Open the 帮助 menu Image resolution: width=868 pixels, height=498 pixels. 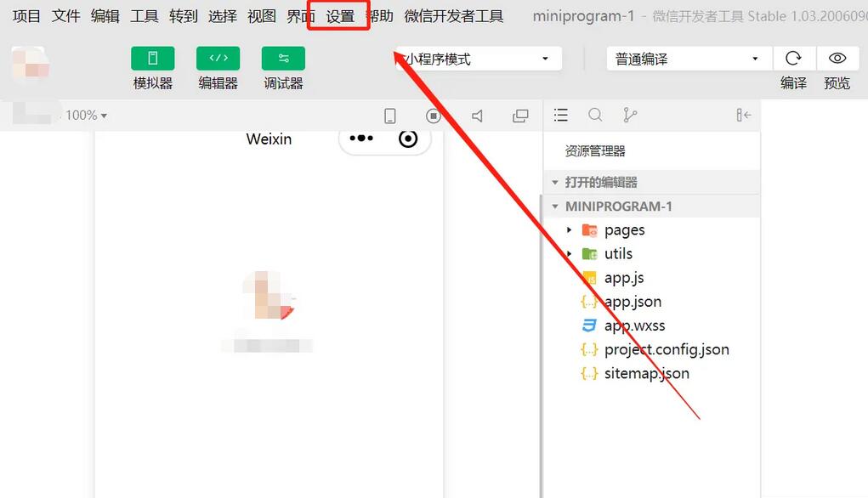(x=380, y=16)
